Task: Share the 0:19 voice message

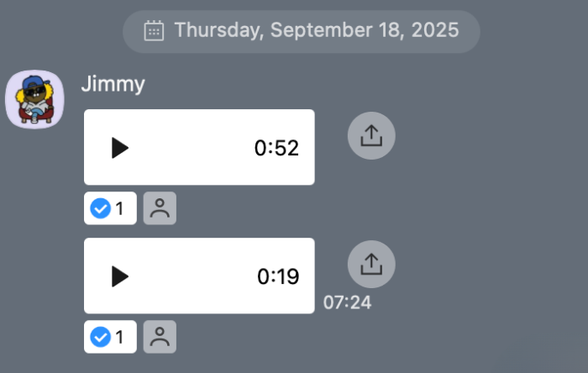Action: coord(371,265)
